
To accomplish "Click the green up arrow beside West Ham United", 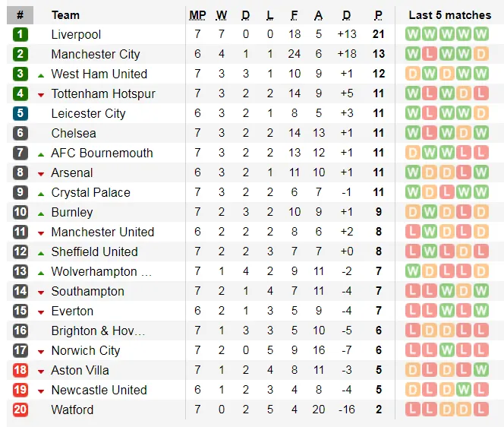I will [x=41, y=74].
